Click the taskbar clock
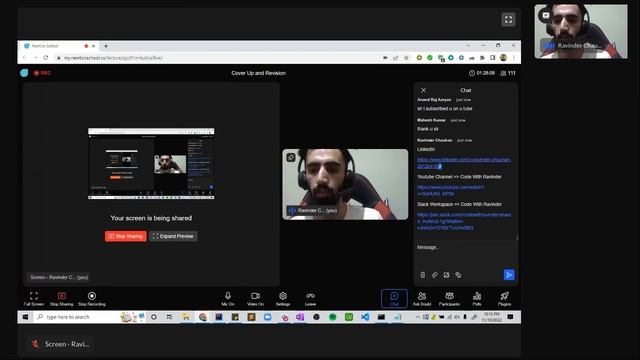The height and width of the screenshot is (360, 640). pos(491,317)
